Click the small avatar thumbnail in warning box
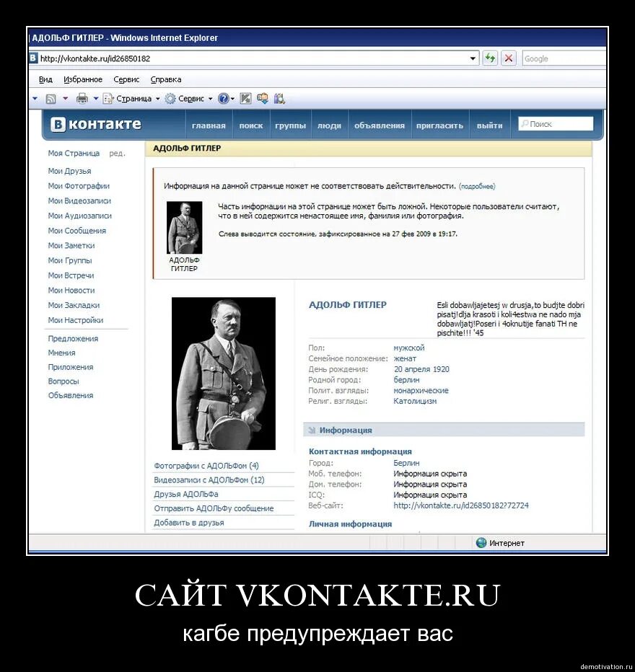This screenshot has width=635, height=672. click(x=185, y=227)
